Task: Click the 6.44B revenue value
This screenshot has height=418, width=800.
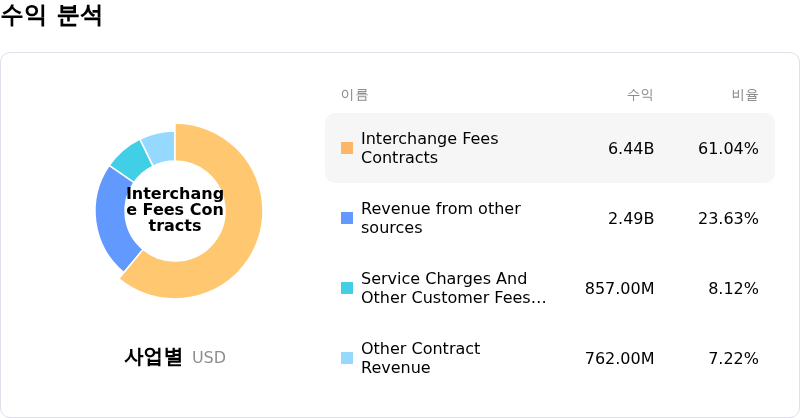Action: click(631, 148)
